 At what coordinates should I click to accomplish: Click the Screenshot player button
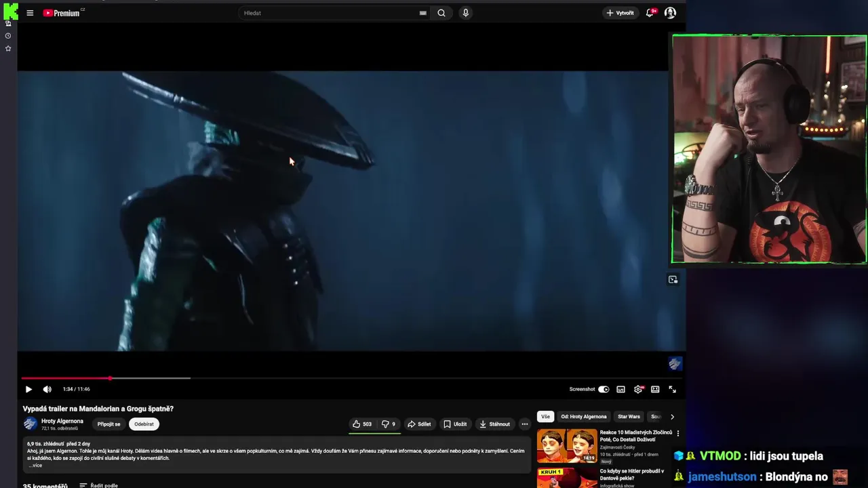(582, 389)
